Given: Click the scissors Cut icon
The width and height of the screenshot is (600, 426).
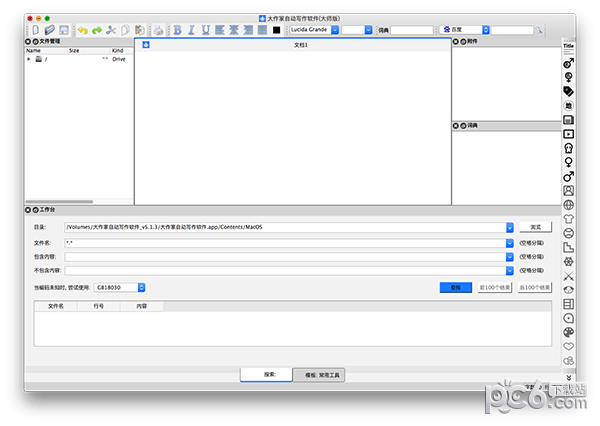Looking at the screenshot, I should (x=111, y=30).
